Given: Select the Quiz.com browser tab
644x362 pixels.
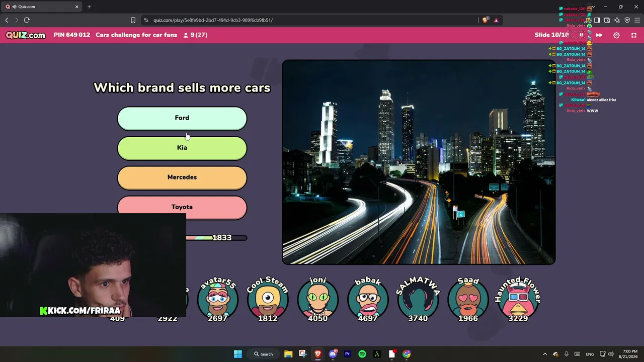Looking at the screenshot, I should 42,7.
